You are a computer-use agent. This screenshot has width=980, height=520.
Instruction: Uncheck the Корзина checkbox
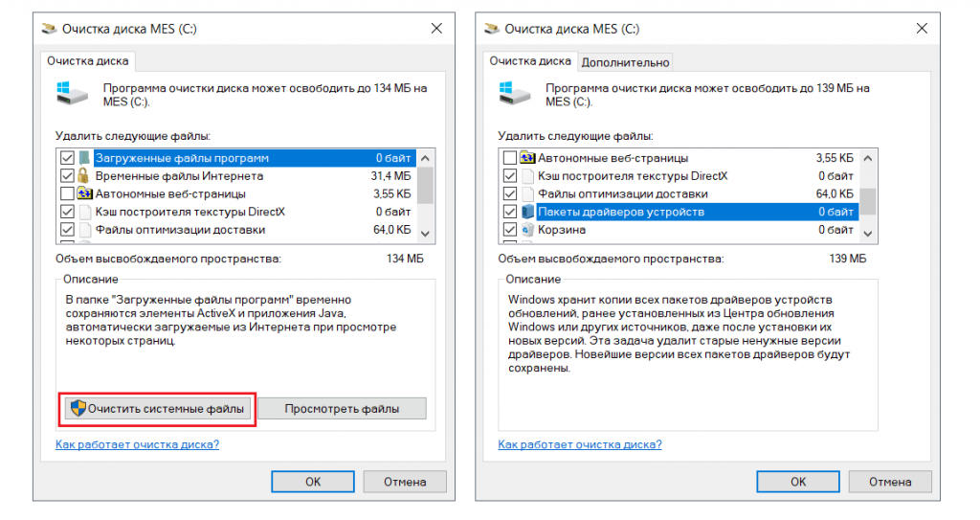(510, 230)
